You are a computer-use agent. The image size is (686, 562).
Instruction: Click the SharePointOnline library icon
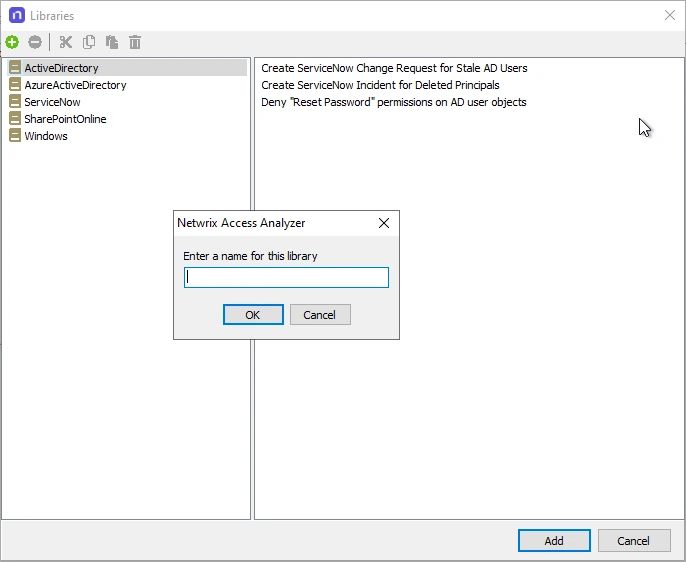click(15, 119)
